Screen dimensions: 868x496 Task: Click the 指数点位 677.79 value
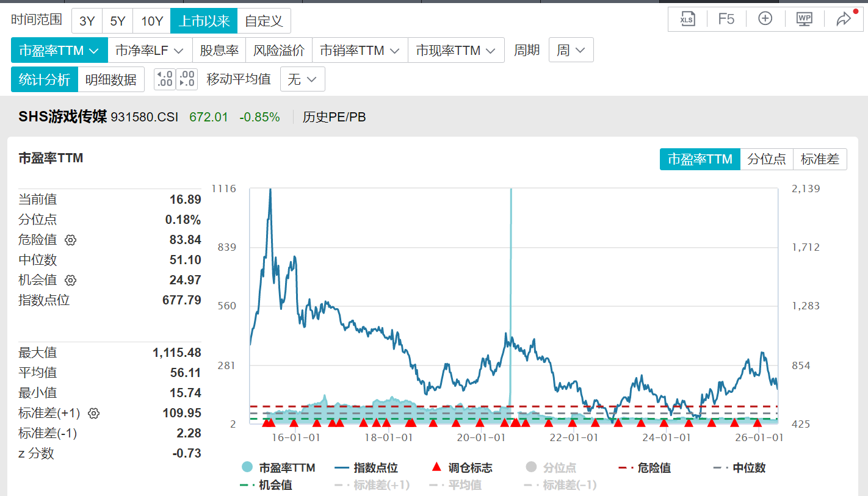[x=181, y=300]
